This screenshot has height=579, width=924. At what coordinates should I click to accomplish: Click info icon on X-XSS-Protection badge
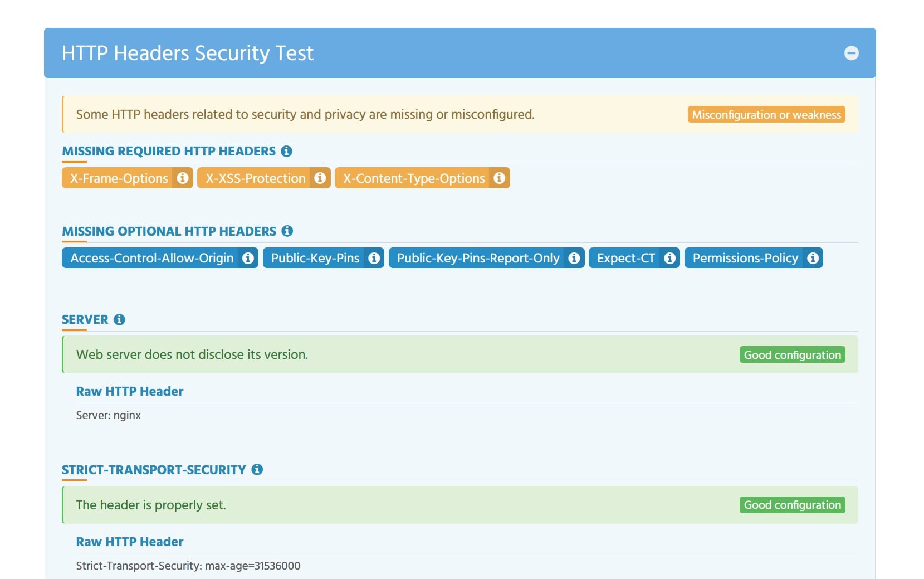320,178
